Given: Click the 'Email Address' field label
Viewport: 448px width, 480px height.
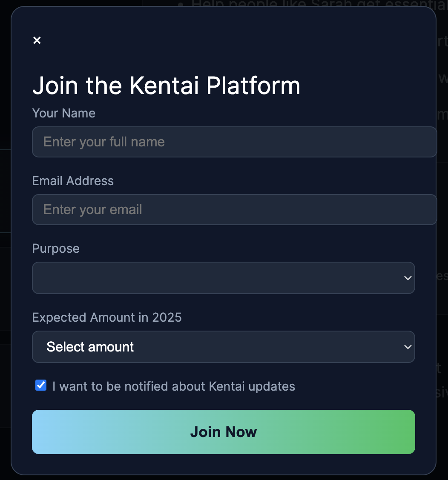Looking at the screenshot, I should click(73, 181).
